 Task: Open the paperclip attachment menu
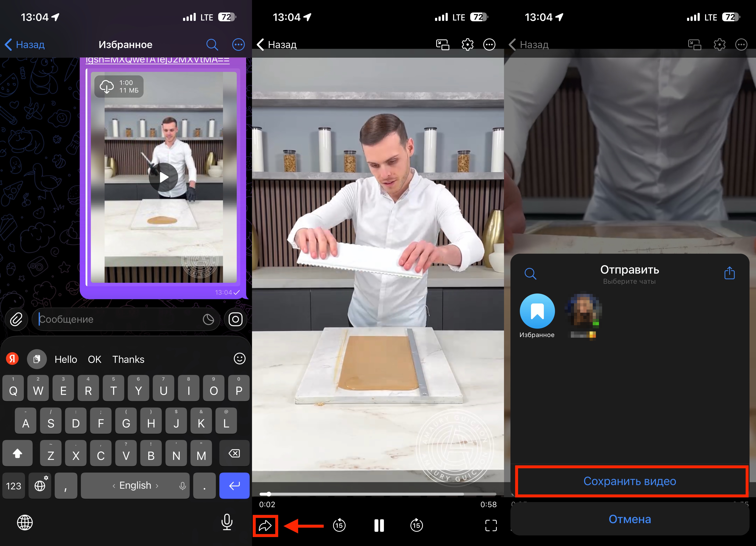tap(16, 319)
